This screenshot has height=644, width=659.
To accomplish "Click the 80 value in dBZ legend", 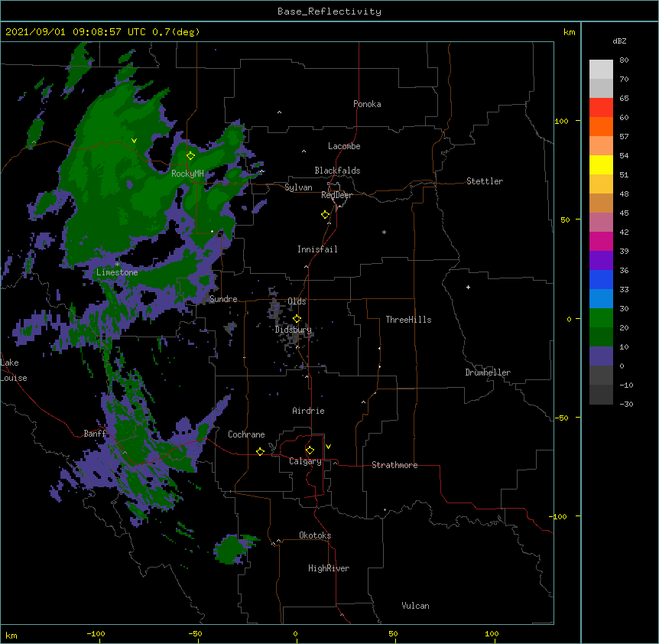I will click(624, 60).
